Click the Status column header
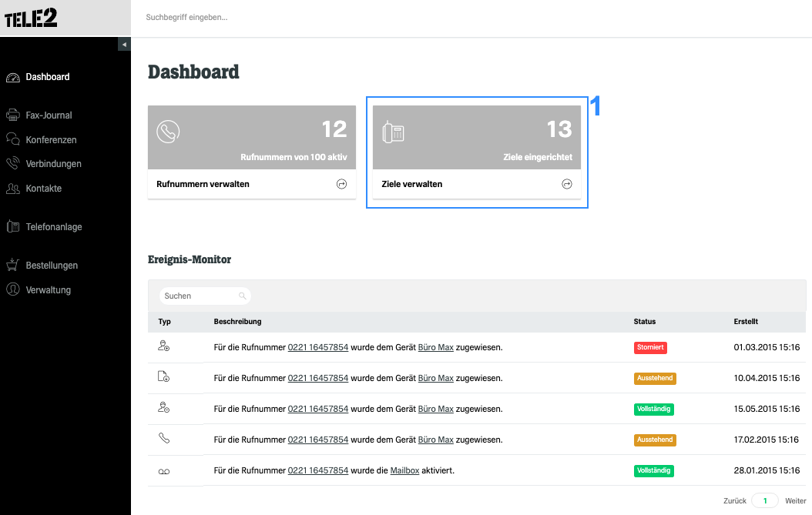This screenshot has height=515, width=812. pyautogui.click(x=645, y=322)
